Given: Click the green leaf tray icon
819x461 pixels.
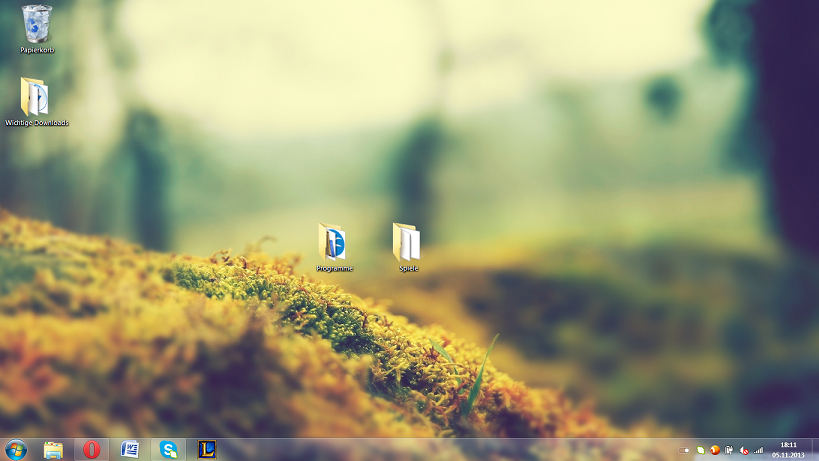Looking at the screenshot, I should pyautogui.click(x=701, y=450).
